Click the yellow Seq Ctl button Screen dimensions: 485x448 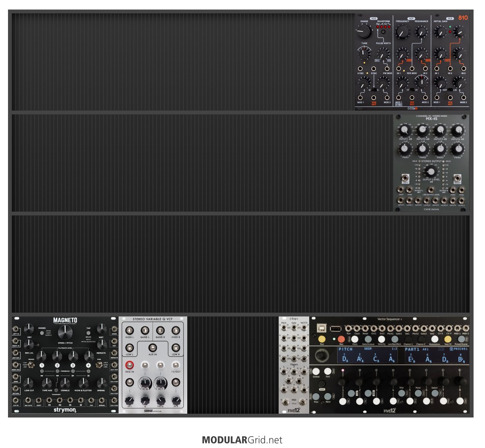coord(448,339)
